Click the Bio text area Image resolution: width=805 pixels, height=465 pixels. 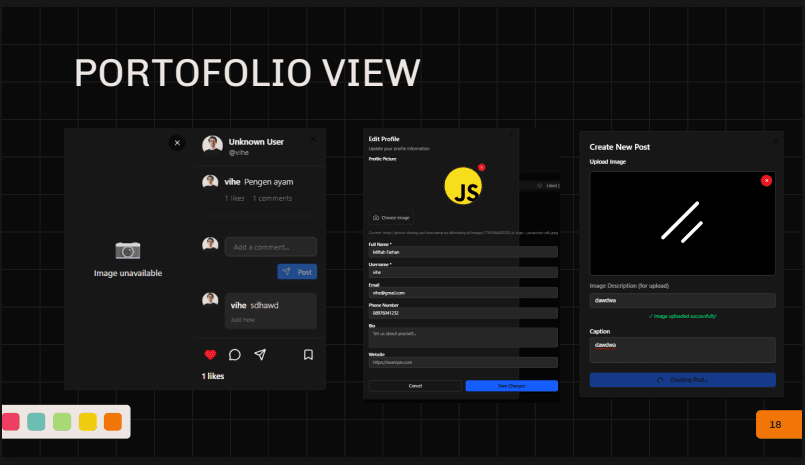click(463, 337)
